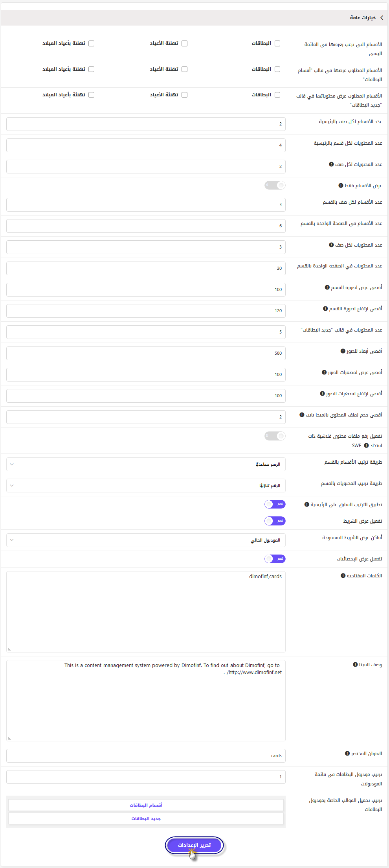Click info icon next to العنوان المختصر

347,754
